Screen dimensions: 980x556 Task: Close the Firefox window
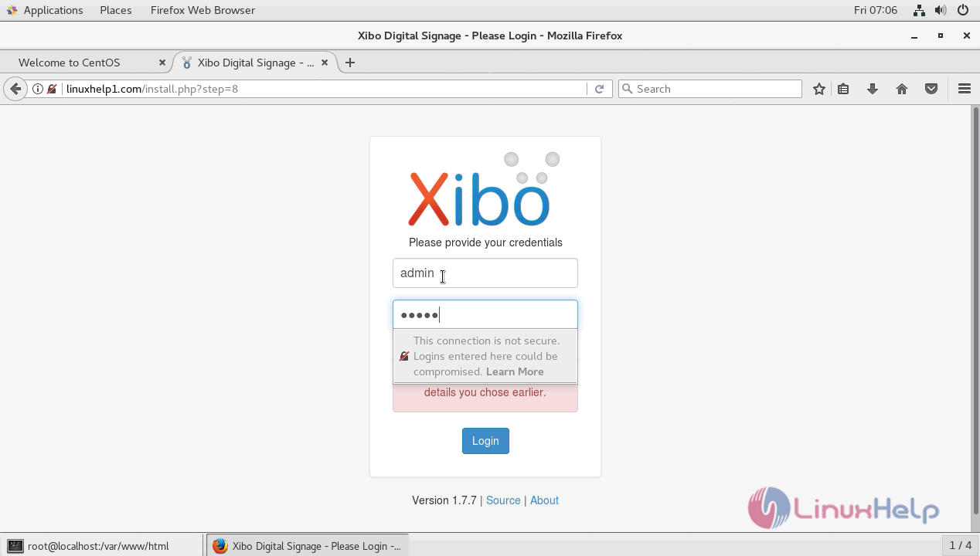966,36
